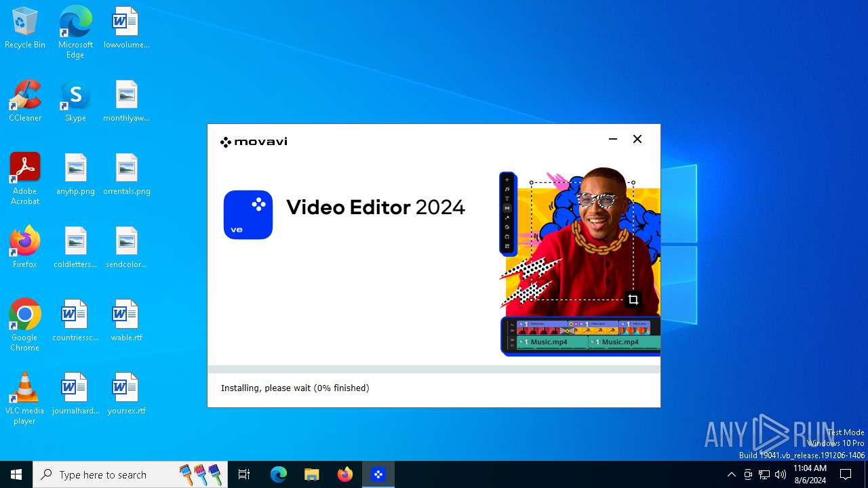
Task: Select the coldletters image file
Action: click(75, 247)
